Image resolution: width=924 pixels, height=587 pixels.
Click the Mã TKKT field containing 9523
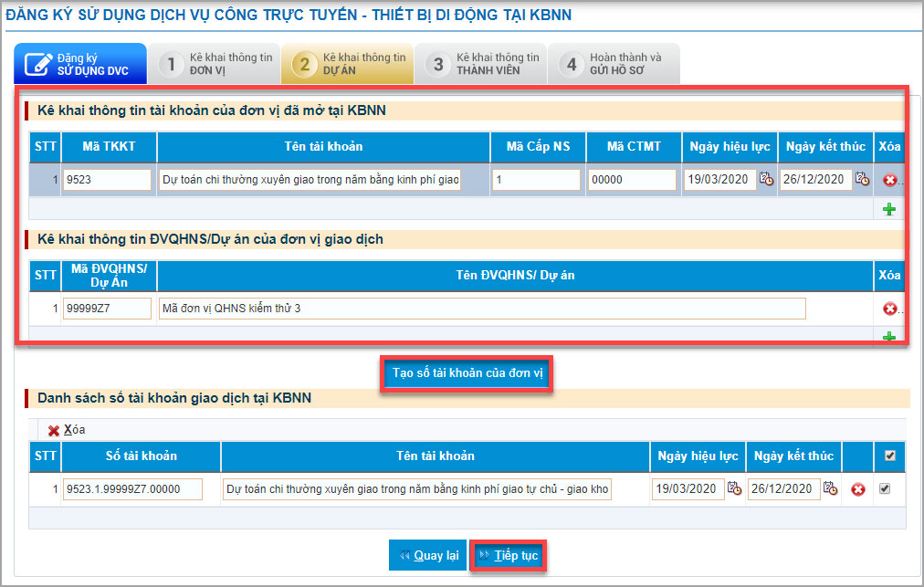point(107,180)
